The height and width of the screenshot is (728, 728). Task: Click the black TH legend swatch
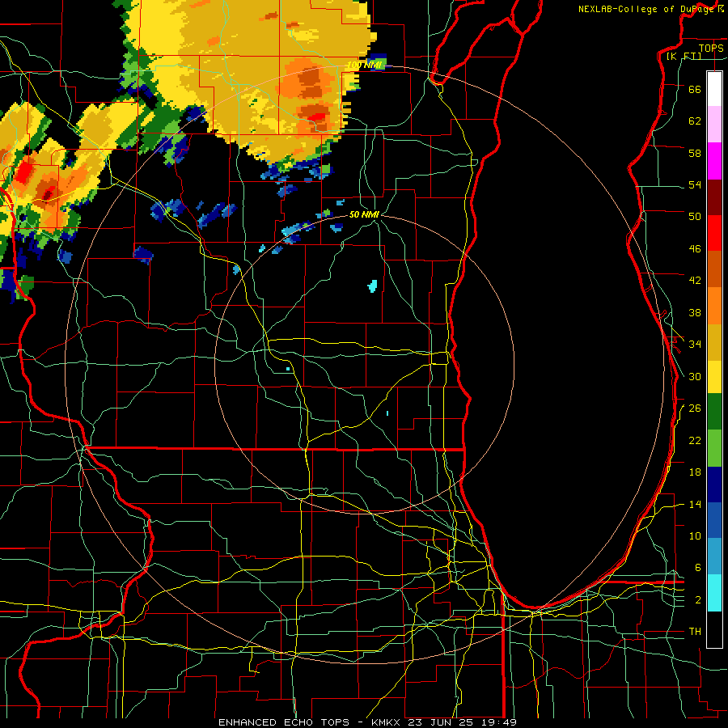tap(714, 629)
